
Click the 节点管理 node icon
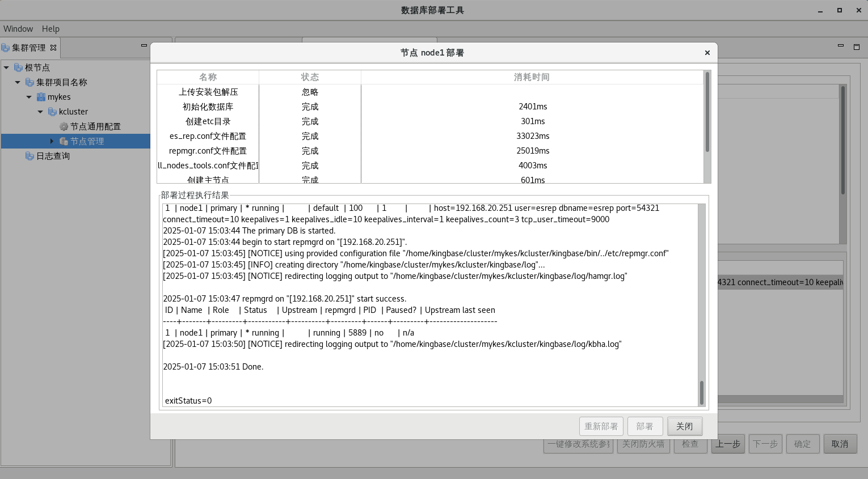click(x=64, y=141)
